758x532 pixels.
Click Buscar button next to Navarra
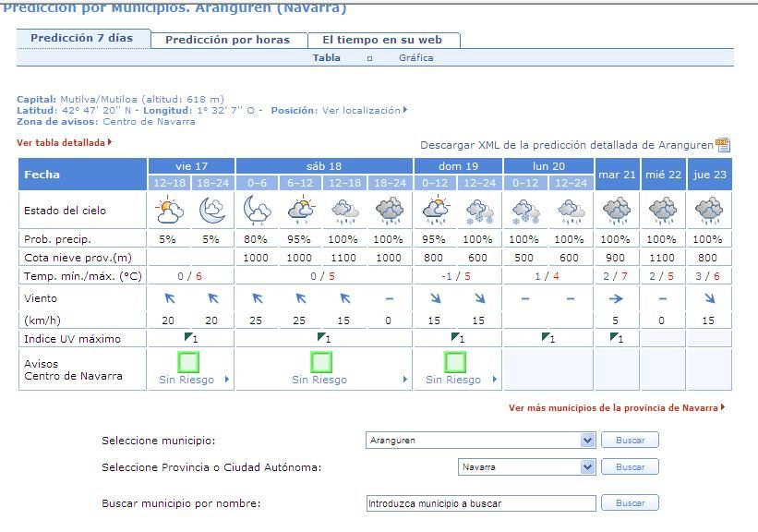coord(630,466)
